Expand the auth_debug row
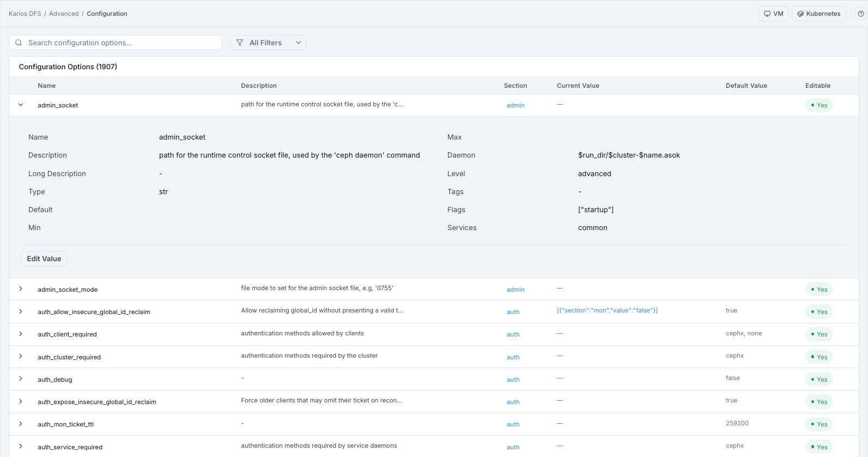Image resolution: width=868 pixels, height=457 pixels. 21,379
